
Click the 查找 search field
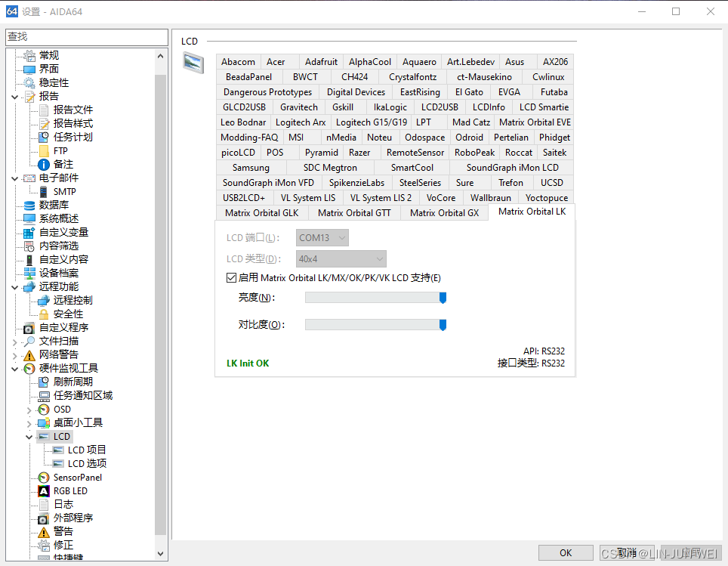coord(87,37)
